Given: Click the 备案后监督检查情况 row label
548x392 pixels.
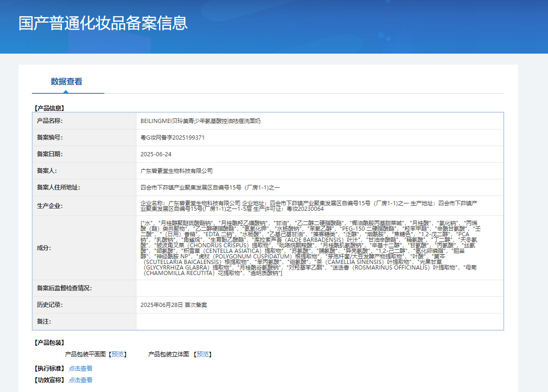Looking at the screenshot, I should (64, 288).
